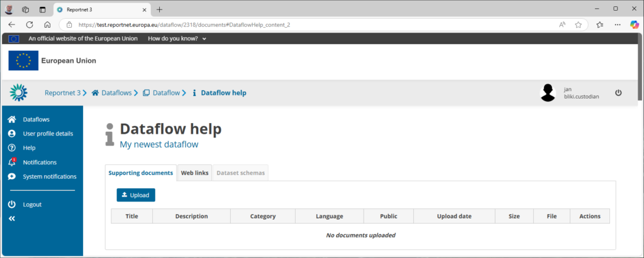Expand the 'How do you know?' dropdown

177,38
